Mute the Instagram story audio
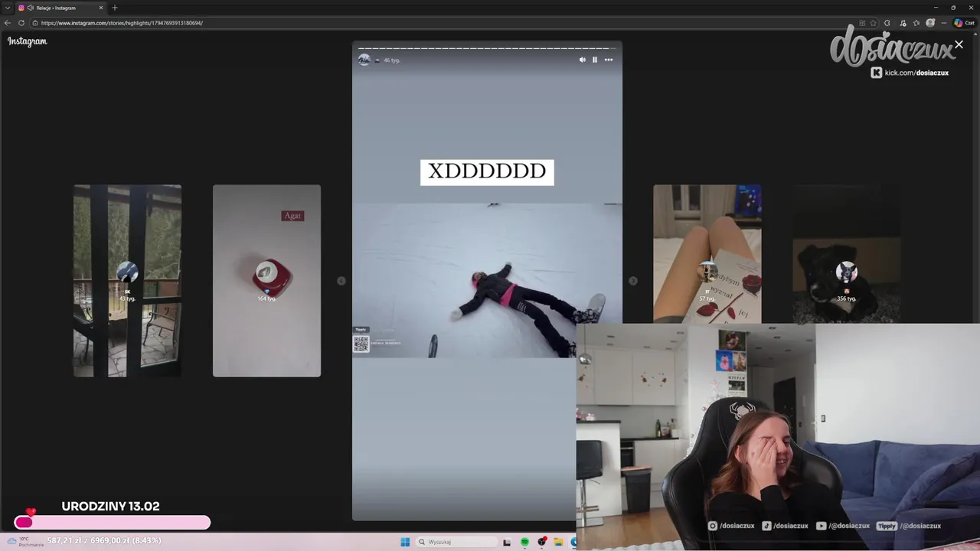Image resolution: width=980 pixels, height=551 pixels. point(582,60)
